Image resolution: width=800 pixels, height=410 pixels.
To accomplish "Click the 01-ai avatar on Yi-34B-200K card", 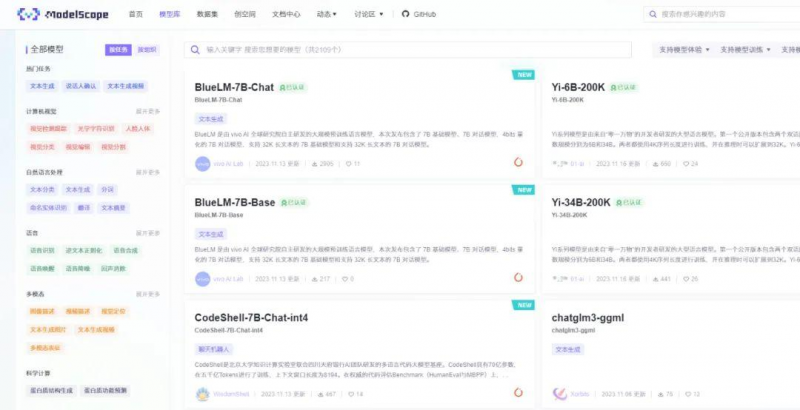I will pyautogui.click(x=560, y=279).
